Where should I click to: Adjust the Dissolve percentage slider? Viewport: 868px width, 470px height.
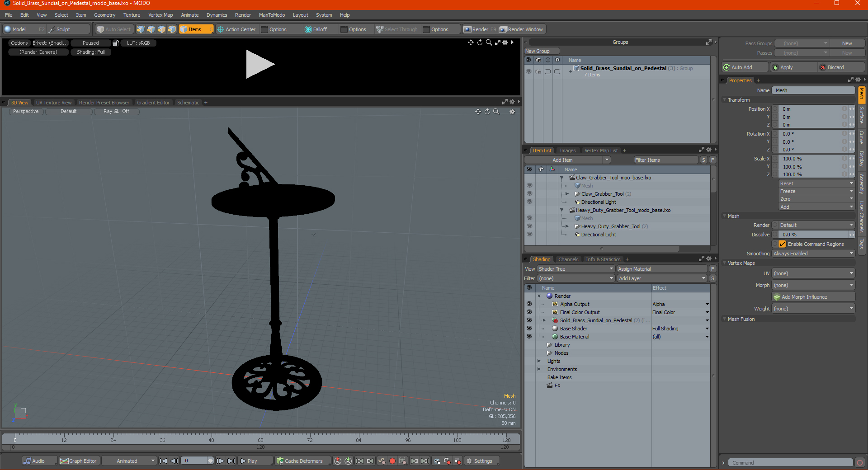pyautogui.click(x=814, y=235)
